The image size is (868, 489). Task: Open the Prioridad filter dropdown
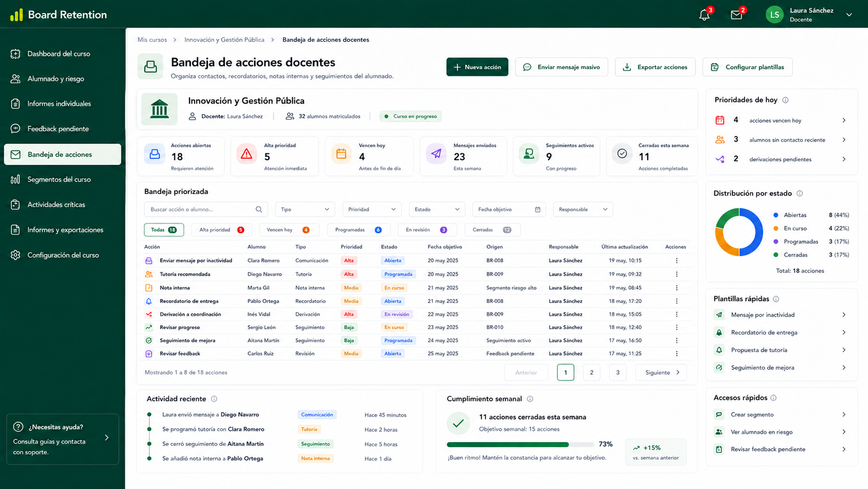click(372, 209)
